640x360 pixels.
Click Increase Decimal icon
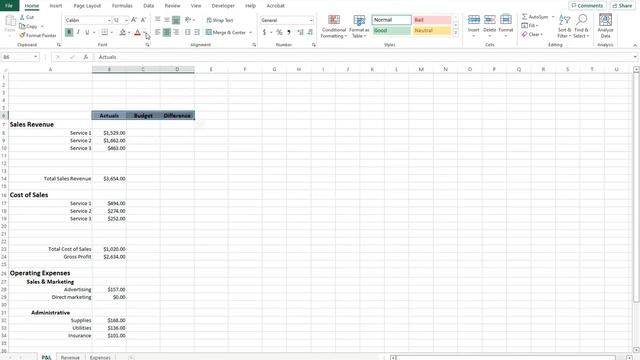[x=301, y=32]
